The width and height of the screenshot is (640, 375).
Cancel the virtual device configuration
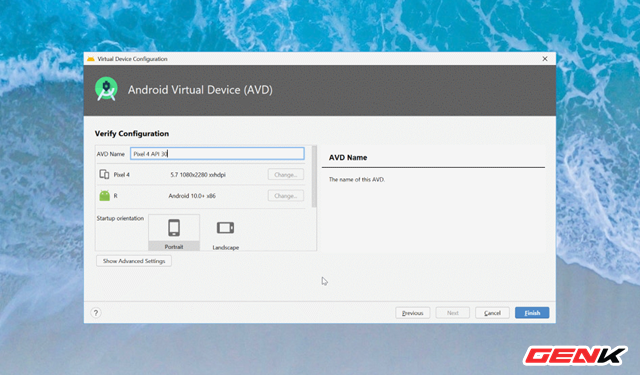pyautogui.click(x=492, y=313)
